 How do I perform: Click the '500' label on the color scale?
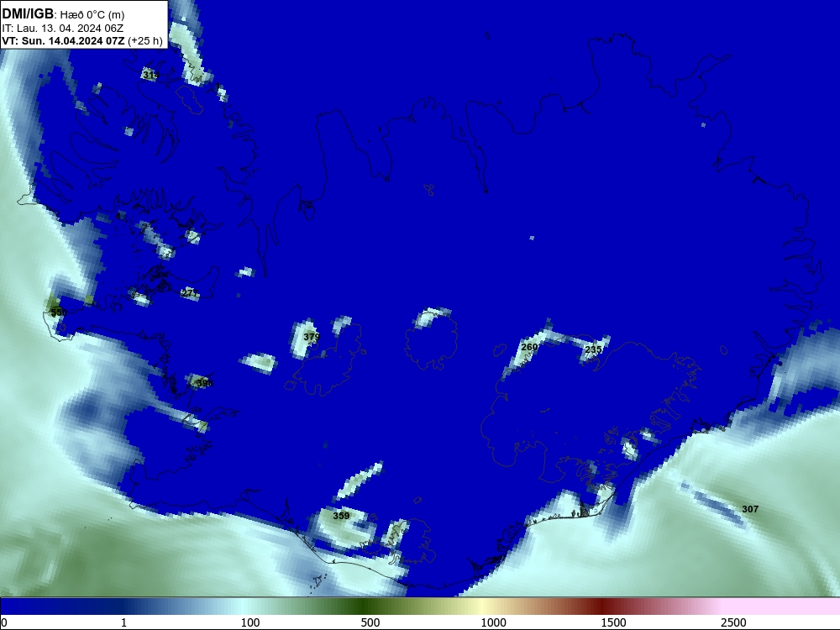click(370, 622)
